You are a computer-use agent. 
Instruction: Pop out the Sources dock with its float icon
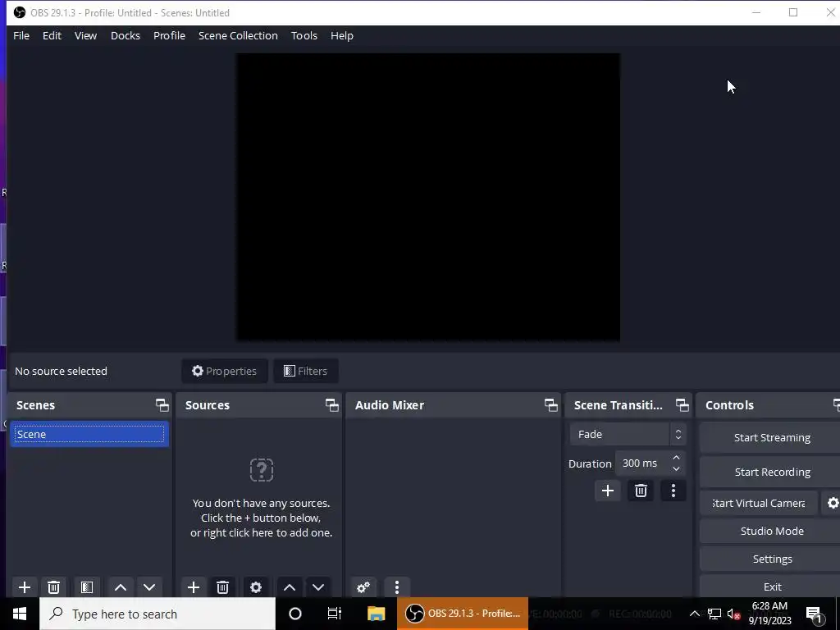[x=331, y=405]
